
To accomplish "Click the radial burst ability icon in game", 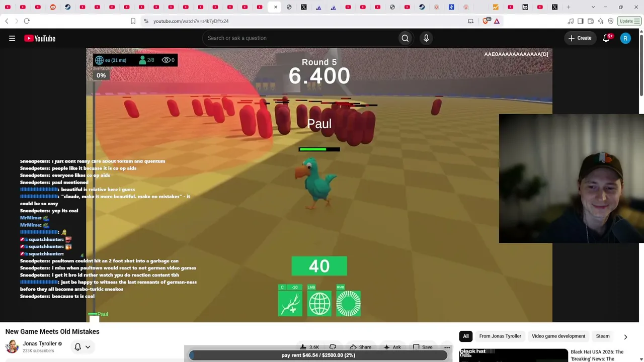I will (349, 303).
